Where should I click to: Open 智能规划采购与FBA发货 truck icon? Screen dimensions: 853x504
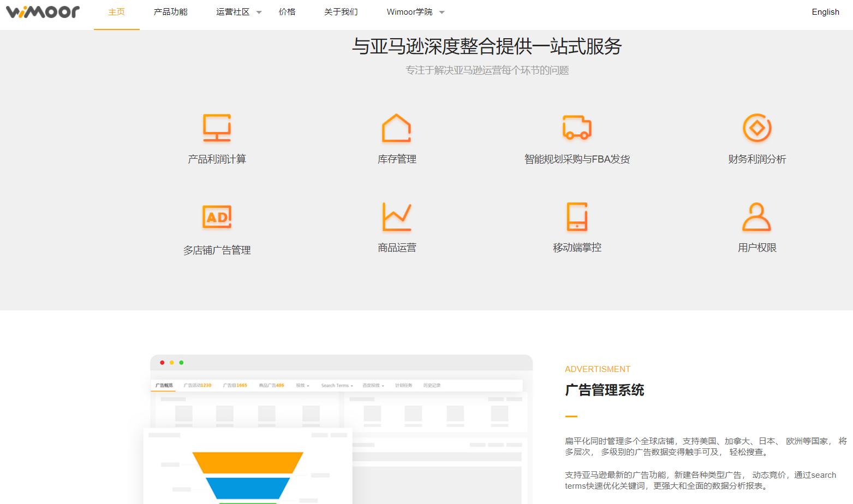coord(577,128)
